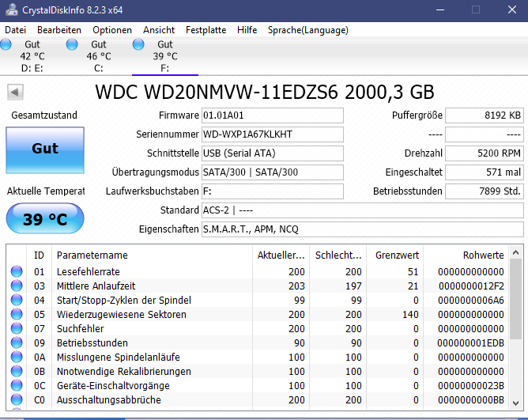The image size is (528, 420).
Task: Click the Betriebsstunden value 7899 Std.
Action: pyautogui.click(x=485, y=191)
